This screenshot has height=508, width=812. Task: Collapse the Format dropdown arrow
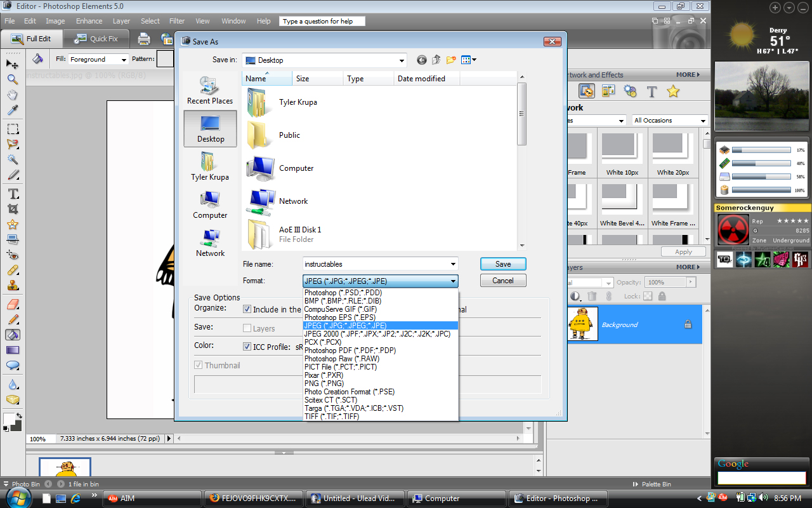coord(453,281)
